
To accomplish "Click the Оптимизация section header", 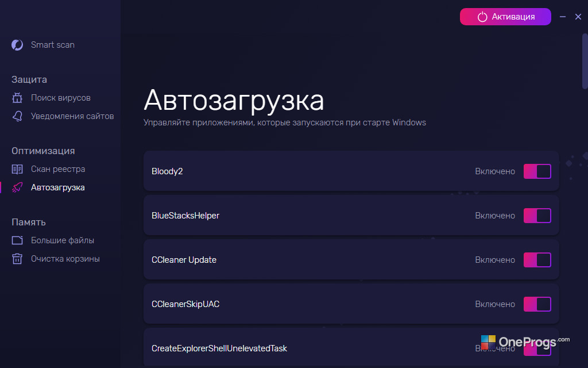I will click(x=43, y=151).
